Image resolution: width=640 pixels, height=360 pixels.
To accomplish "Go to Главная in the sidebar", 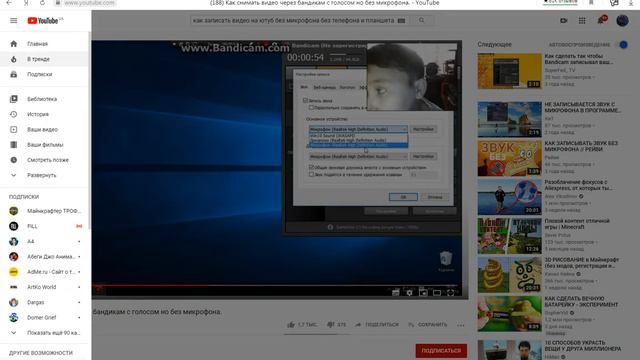I will pyautogui.click(x=44, y=44).
